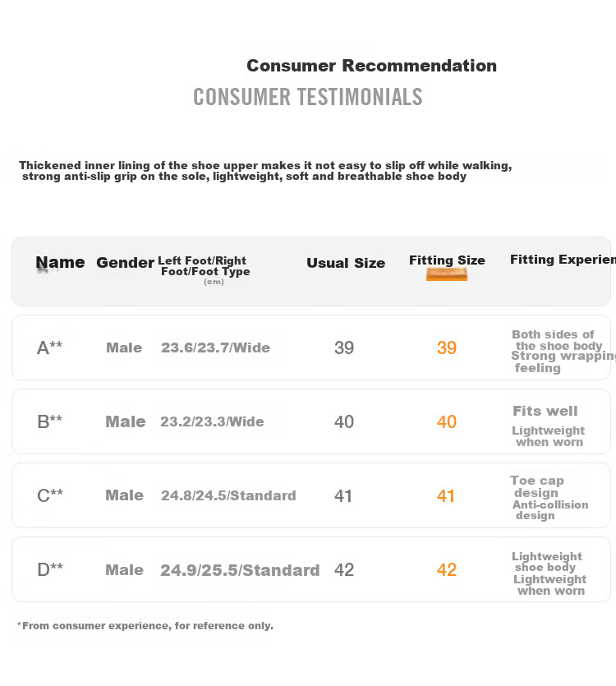616x686 pixels.
Task: Select the "23.6/23.7/Wide" foot measurement
Action: [x=215, y=348]
